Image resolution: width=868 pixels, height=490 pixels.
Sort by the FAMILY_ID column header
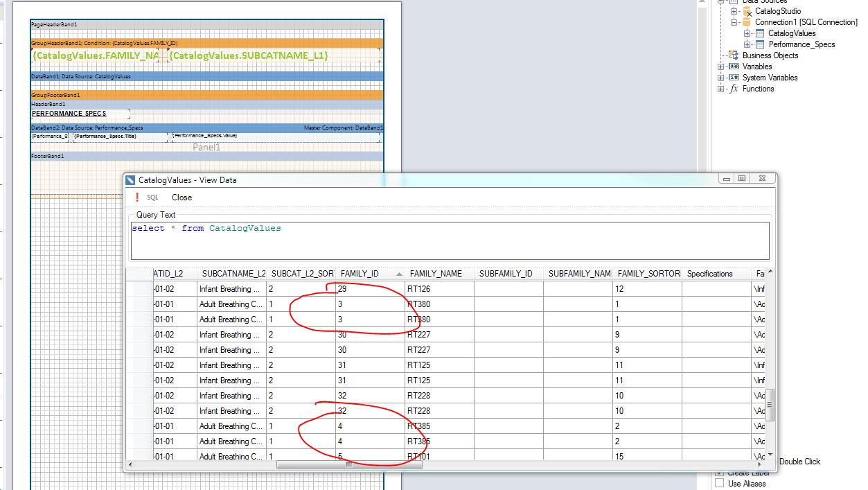coord(370,274)
